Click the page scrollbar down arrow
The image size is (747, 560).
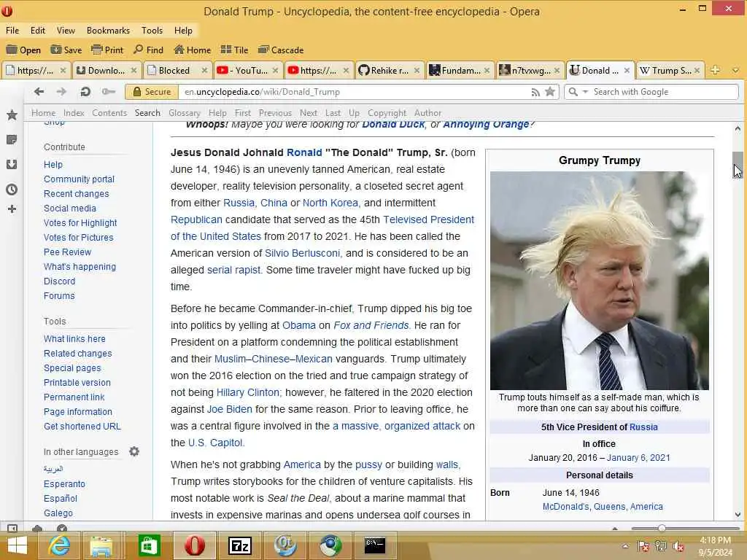click(x=738, y=514)
